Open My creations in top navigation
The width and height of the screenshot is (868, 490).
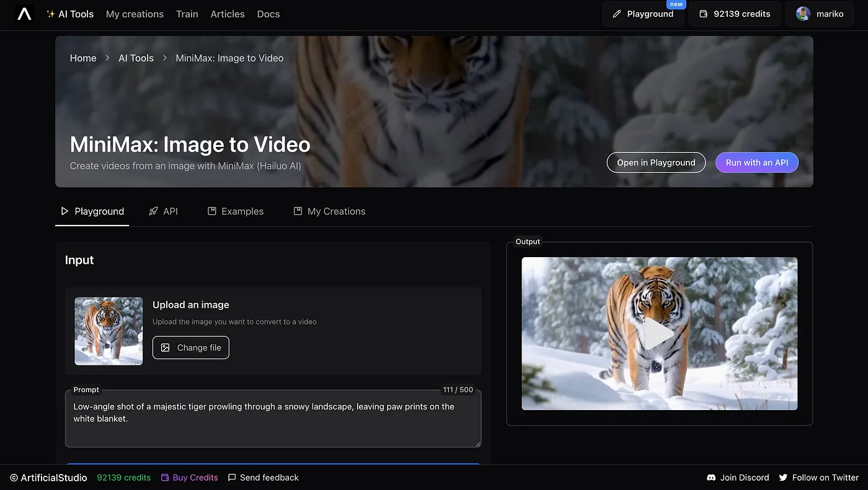click(135, 14)
